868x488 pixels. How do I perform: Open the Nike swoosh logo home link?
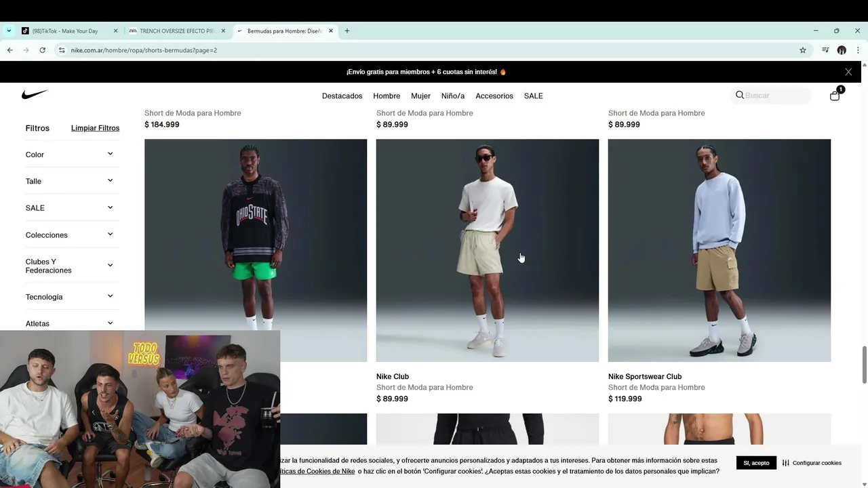35,95
